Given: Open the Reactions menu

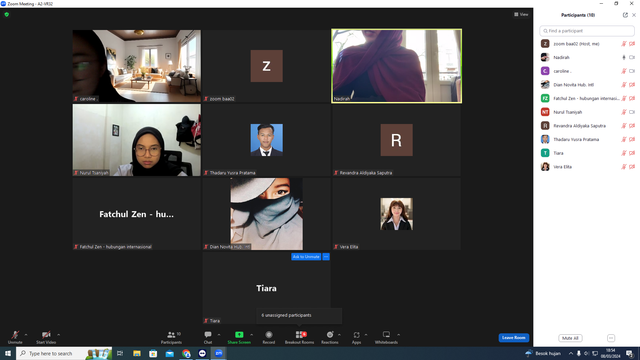Looking at the screenshot, I should pyautogui.click(x=329, y=337).
